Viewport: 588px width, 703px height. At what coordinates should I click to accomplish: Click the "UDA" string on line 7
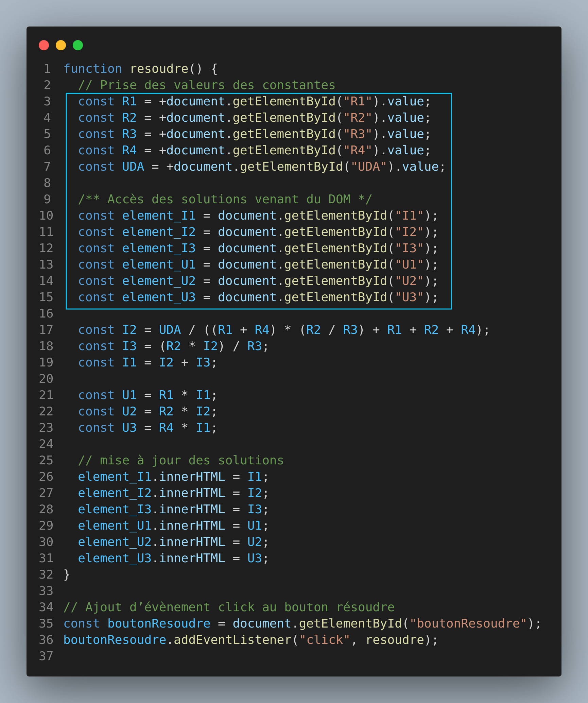[369, 167]
